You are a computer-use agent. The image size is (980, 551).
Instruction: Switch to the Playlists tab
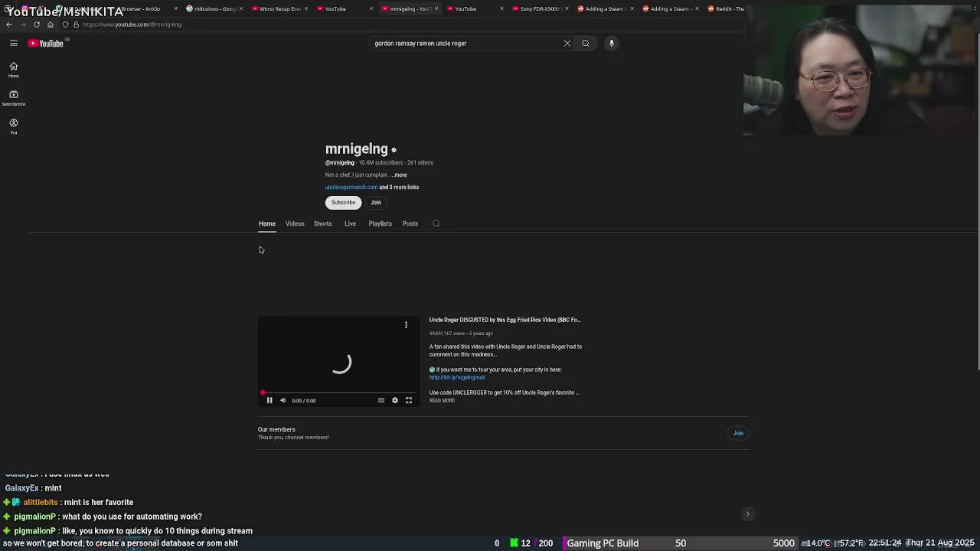[380, 223]
